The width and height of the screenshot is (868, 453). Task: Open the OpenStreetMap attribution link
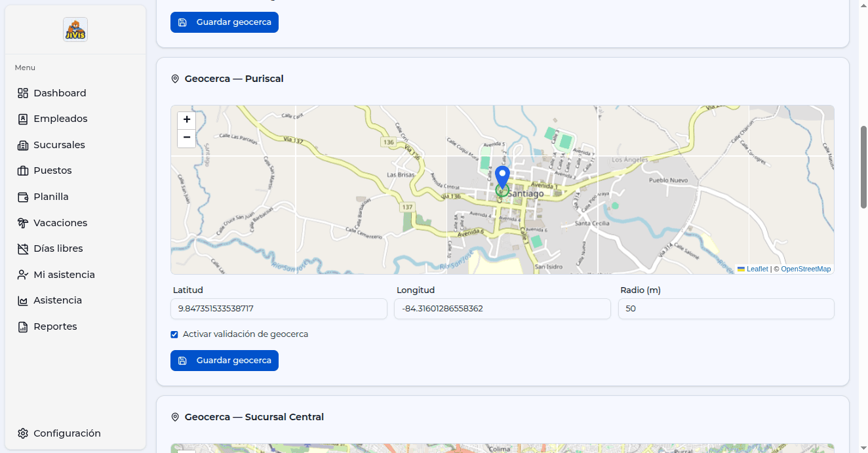[x=806, y=269]
